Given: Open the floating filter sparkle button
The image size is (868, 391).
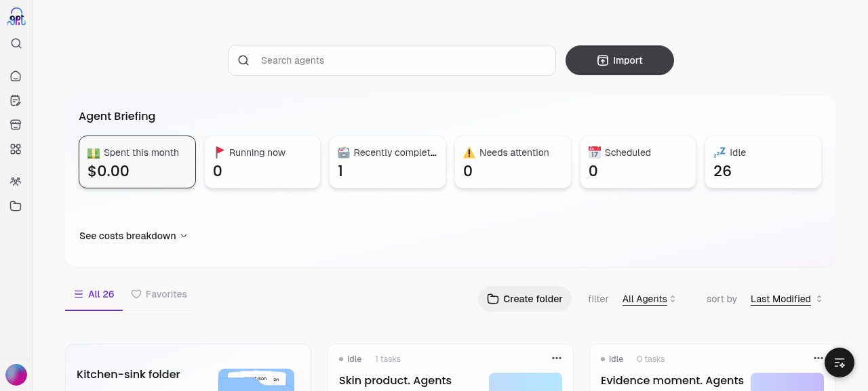Looking at the screenshot, I should pos(840,363).
